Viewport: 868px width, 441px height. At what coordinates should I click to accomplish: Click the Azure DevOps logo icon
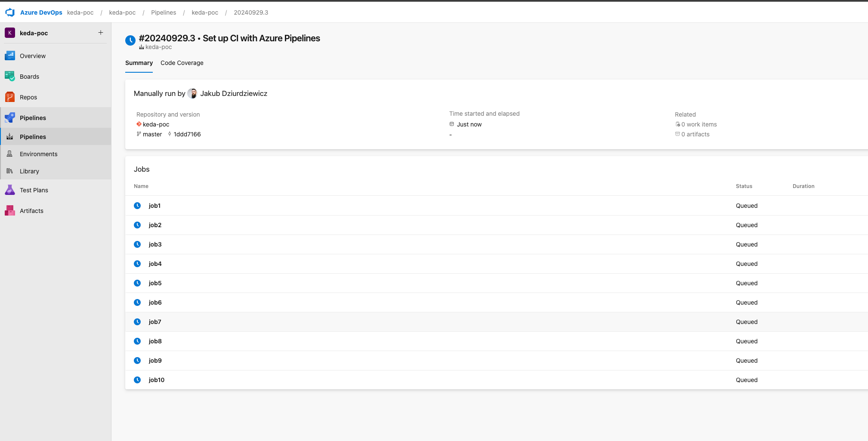(x=10, y=12)
